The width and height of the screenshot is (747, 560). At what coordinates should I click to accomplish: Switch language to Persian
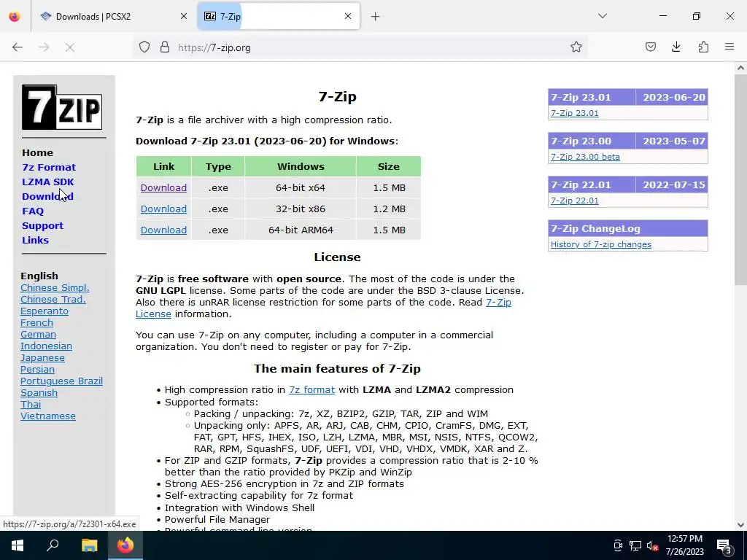(37, 370)
